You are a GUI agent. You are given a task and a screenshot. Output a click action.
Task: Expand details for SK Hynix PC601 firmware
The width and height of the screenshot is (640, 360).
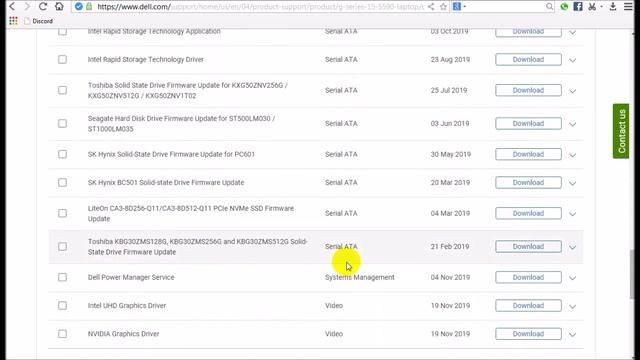click(572, 155)
